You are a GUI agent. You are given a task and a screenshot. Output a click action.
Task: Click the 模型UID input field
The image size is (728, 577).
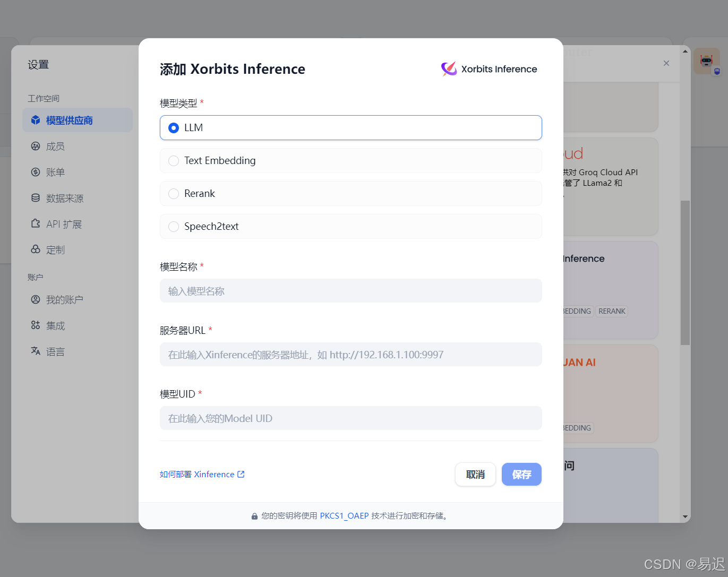pos(350,418)
